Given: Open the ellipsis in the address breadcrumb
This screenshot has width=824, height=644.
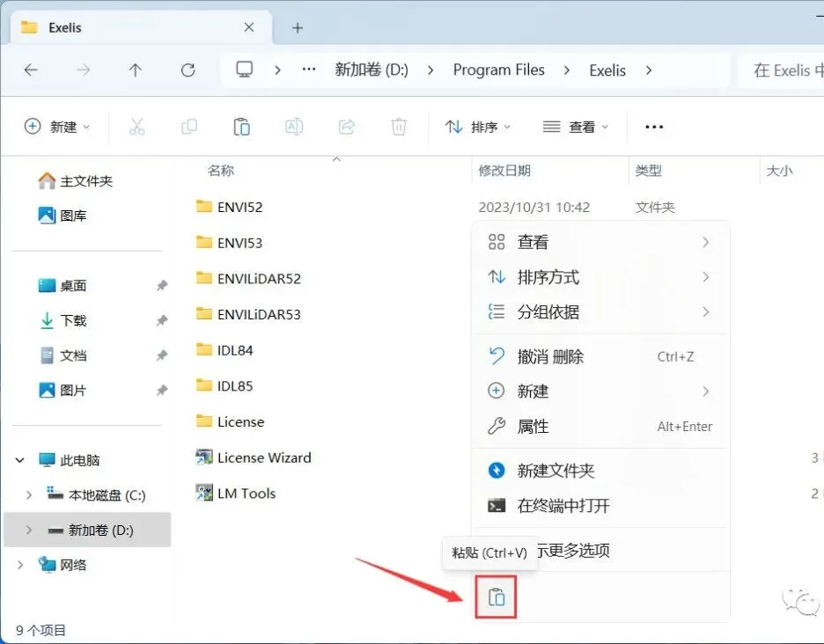Looking at the screenshot, I should [x=309, y=70].
